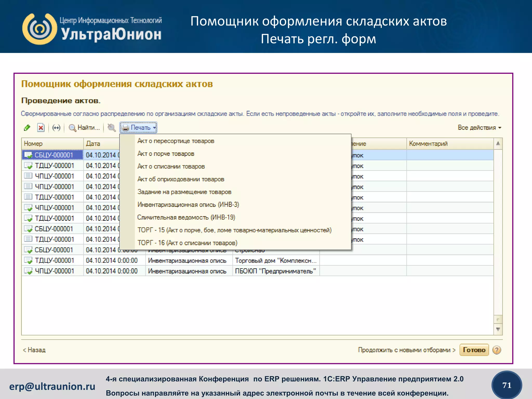
Task: Click document icon of second row ТДЦУ-000001
Action: [28, 165]
